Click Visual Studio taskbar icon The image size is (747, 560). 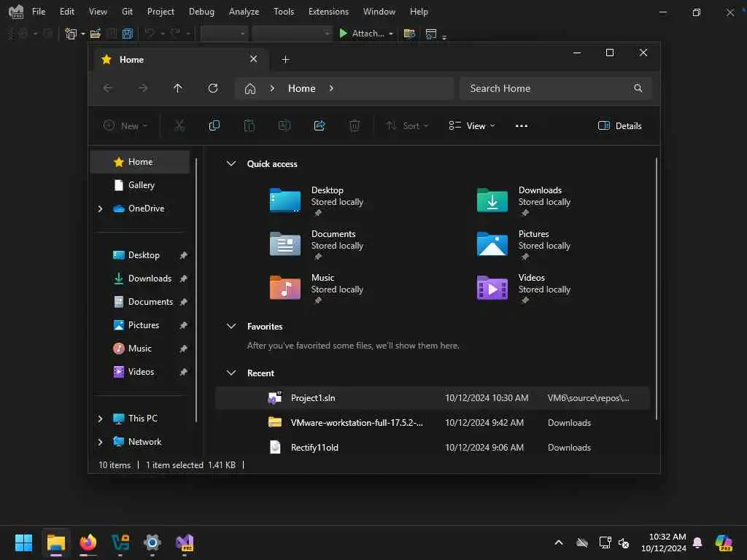[185, 542]
